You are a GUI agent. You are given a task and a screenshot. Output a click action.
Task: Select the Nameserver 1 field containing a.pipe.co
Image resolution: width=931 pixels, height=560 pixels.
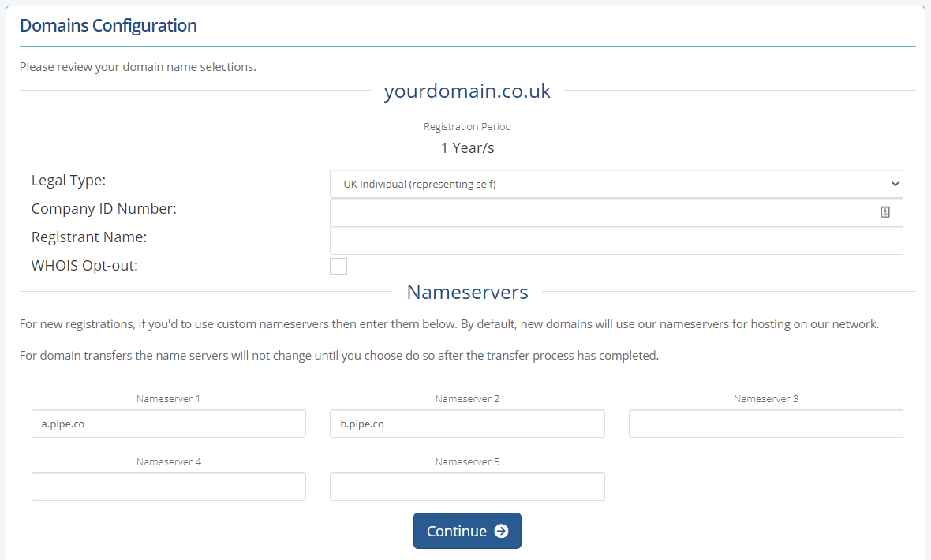(169, 424)
